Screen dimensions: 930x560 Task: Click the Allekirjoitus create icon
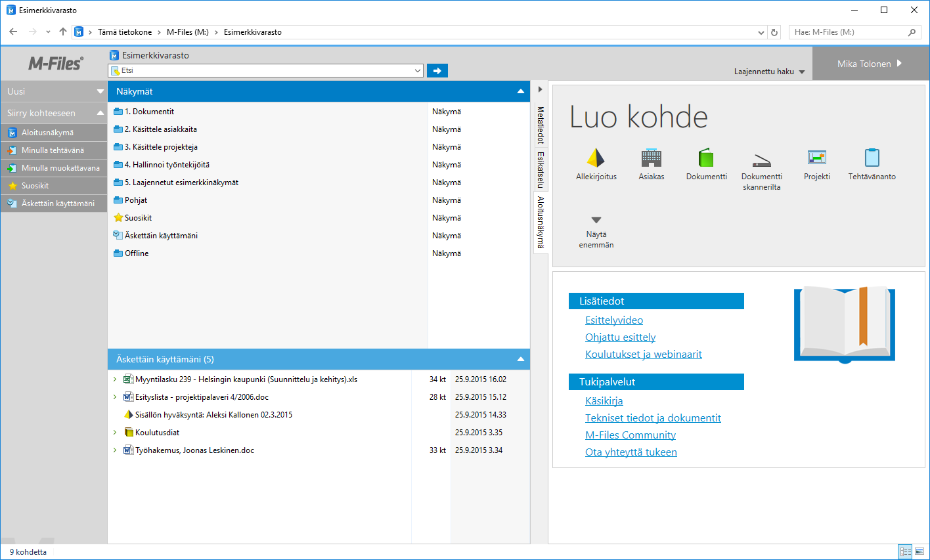coord(596,158)
